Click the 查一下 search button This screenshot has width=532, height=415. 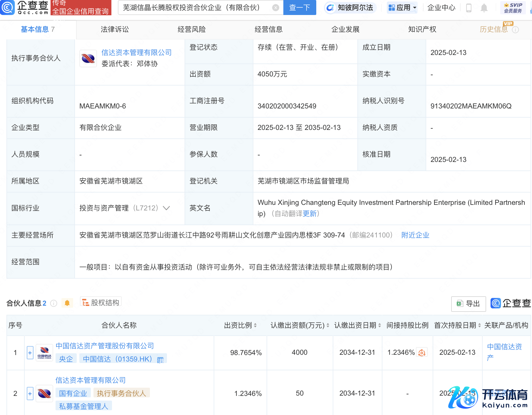tap(300, 8)
